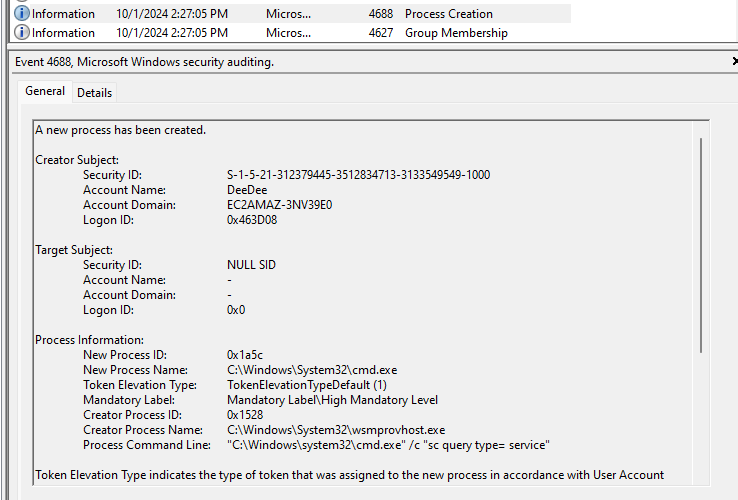This screenshot has height=500, width=738.
Task: Click the info icon of the Process Creation event
Action: point(22,13)
